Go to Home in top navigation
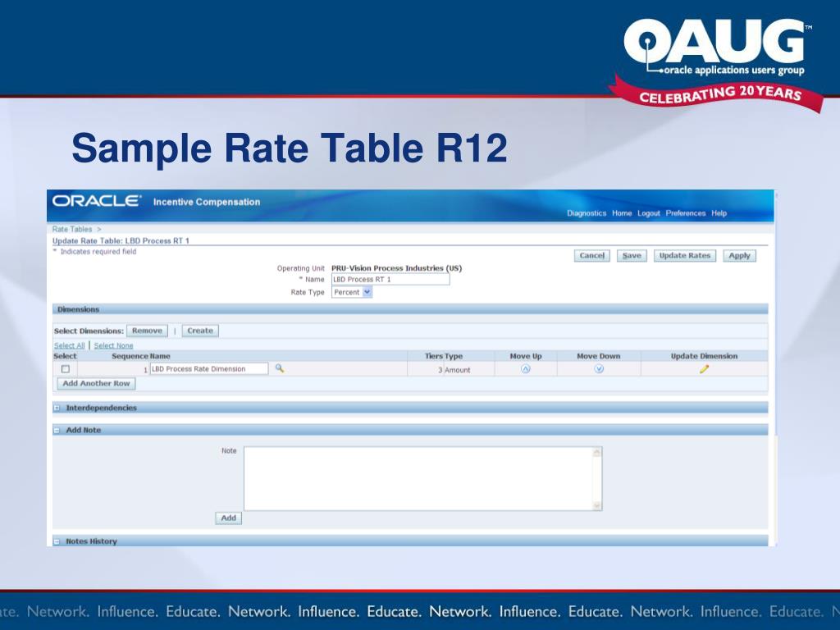The width and height of the screenshot is (840, 630). [622, 213]
